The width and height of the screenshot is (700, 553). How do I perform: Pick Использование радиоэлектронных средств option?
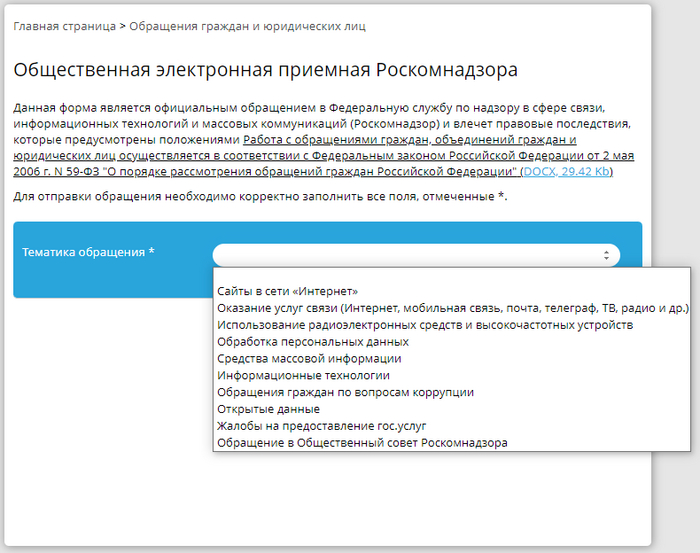[x=452, y=325]
